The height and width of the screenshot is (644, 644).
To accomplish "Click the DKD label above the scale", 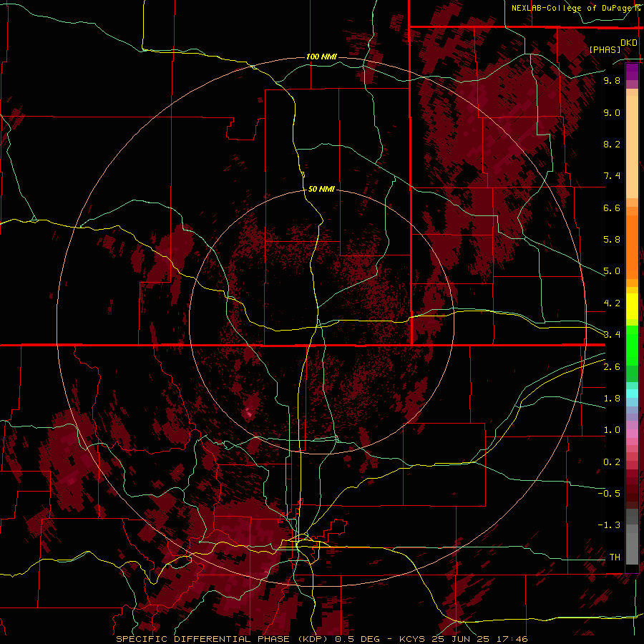I will click(x=628, y=43).
